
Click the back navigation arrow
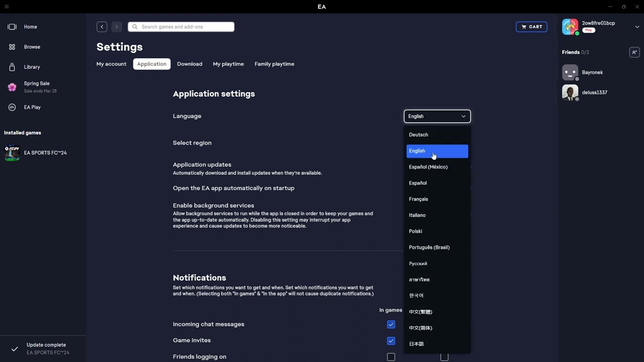coord(102,27)
